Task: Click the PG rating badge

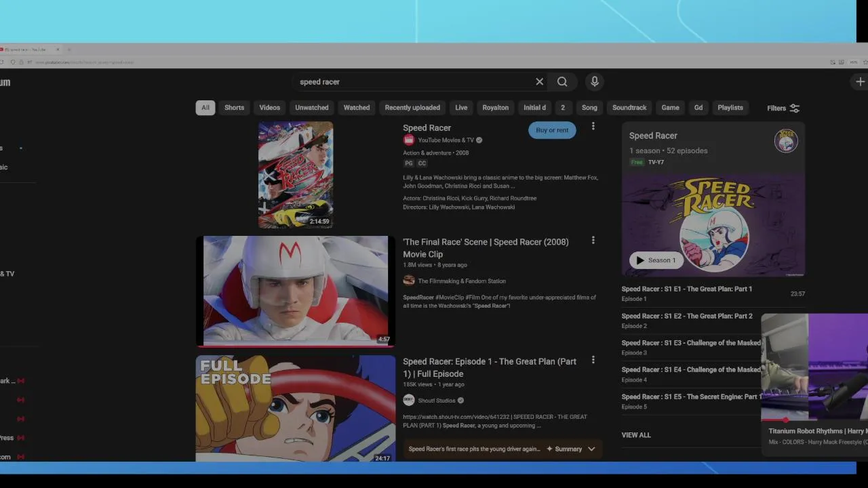Action: click(409, 163)
